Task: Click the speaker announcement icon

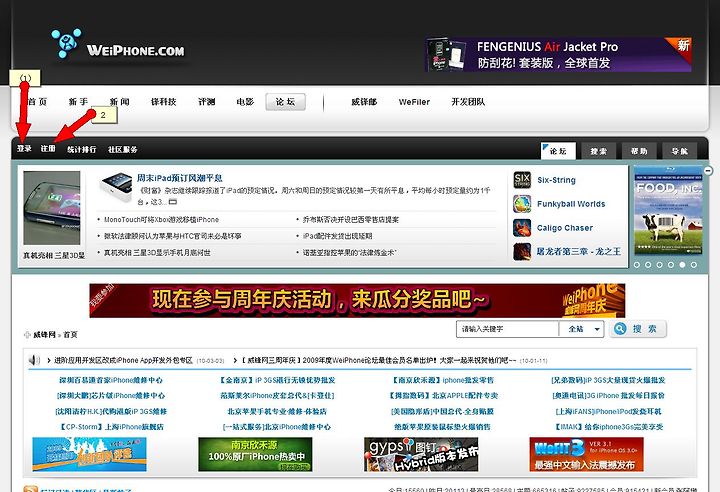Action: (34, 360)
